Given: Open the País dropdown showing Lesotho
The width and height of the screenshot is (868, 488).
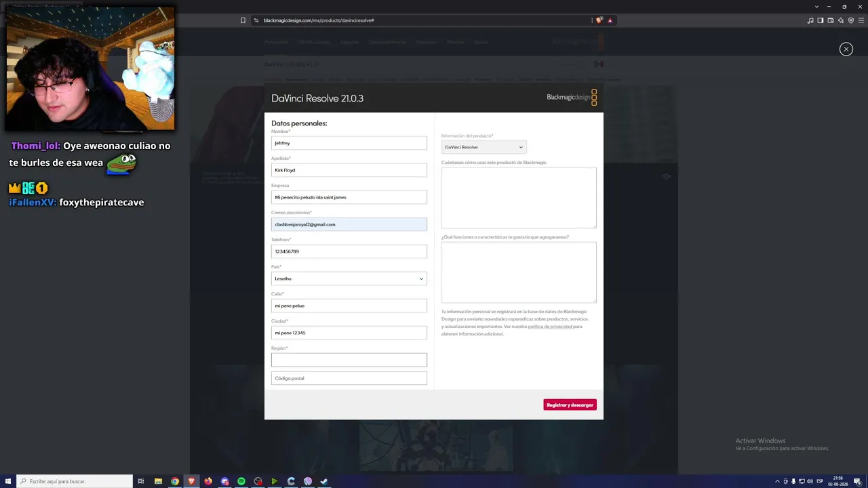Looking at the screenshot, I should point(349,279).
